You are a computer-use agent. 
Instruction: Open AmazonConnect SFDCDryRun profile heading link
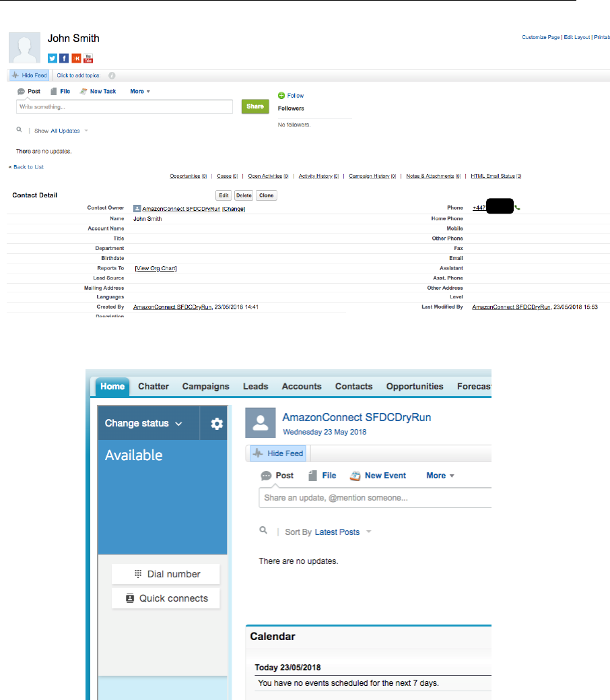pos(357,418)
